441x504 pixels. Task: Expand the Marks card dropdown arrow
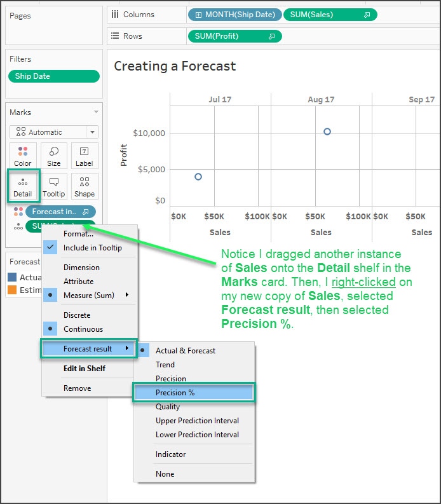point(96,112)
